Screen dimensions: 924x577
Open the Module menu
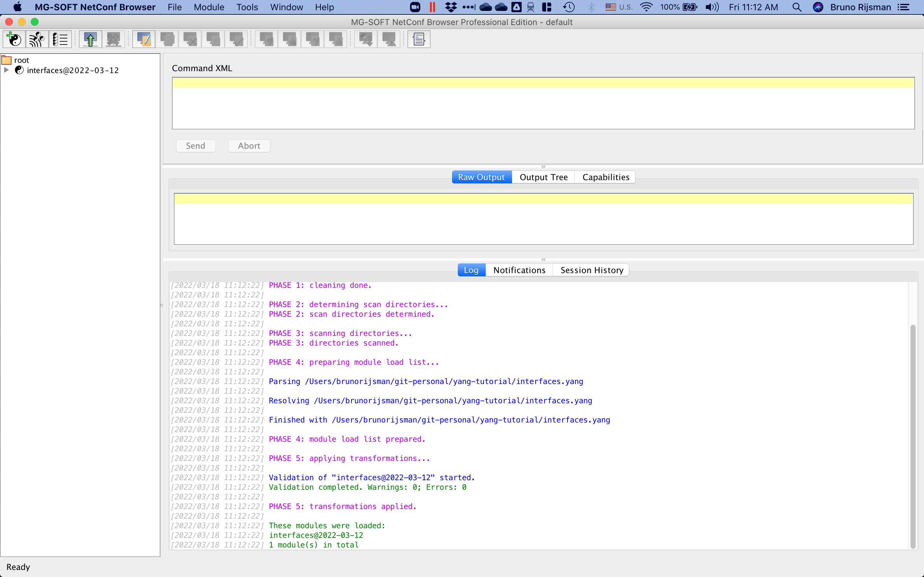click(x=209, y=7)
